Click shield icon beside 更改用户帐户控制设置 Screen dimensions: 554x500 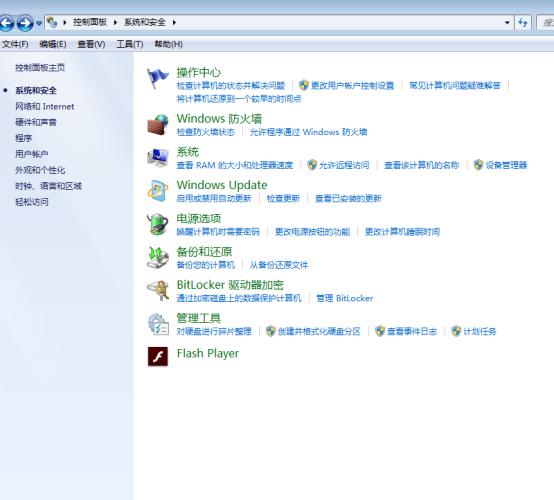[x=303, y=85]
